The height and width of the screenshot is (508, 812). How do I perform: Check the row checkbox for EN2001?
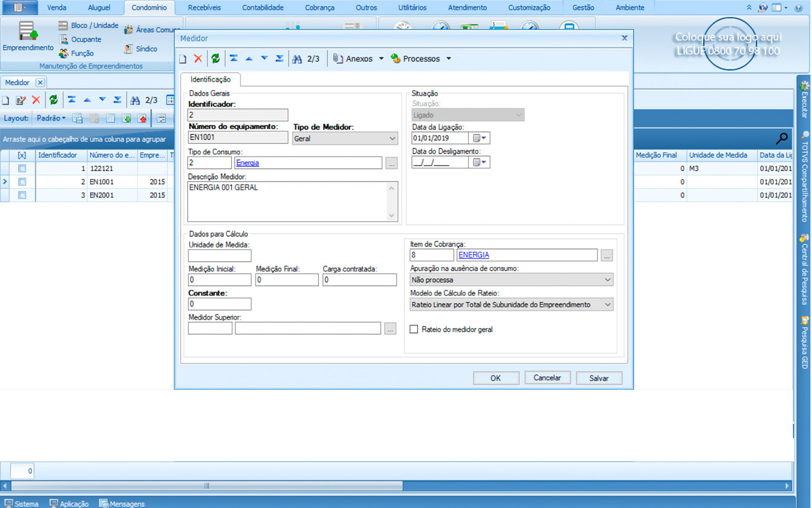pos(22,195)
